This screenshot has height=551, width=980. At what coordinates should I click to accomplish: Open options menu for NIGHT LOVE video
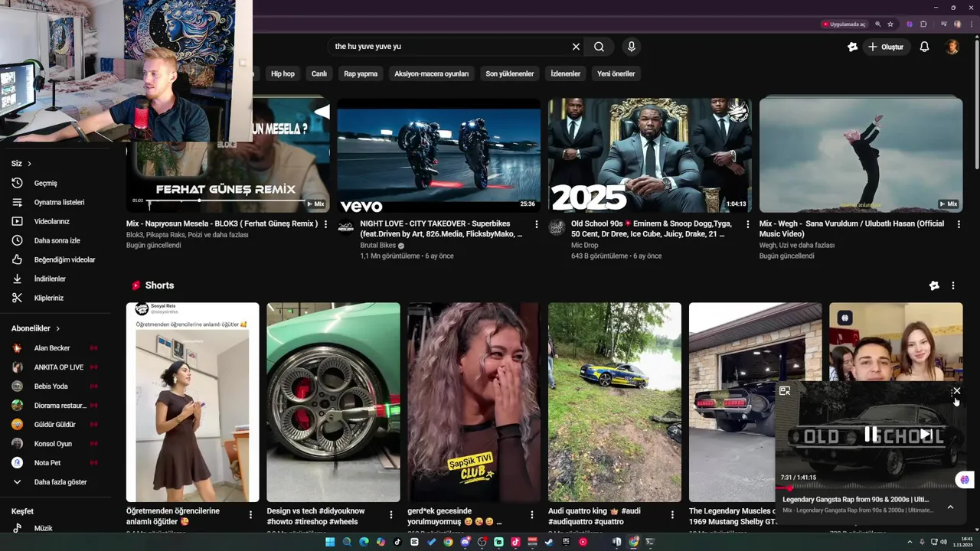pyautogui.click(x=536, y=224)
